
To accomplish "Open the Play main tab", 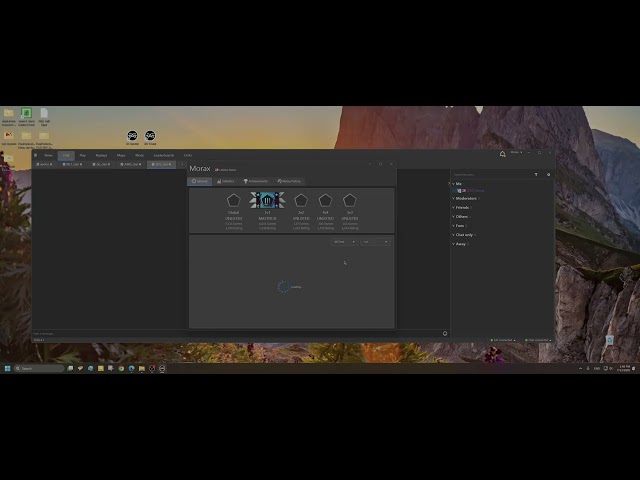I will pos(83,155).
